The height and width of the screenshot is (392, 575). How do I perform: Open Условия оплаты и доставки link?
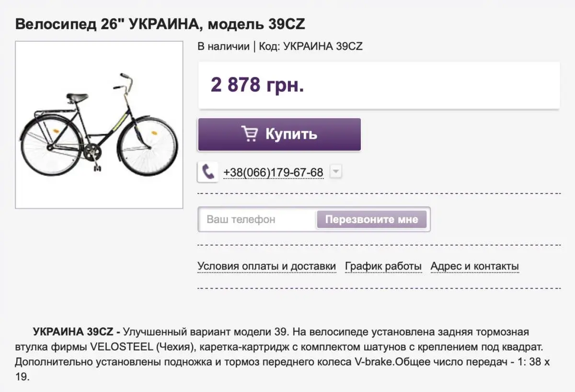point(266,266)
